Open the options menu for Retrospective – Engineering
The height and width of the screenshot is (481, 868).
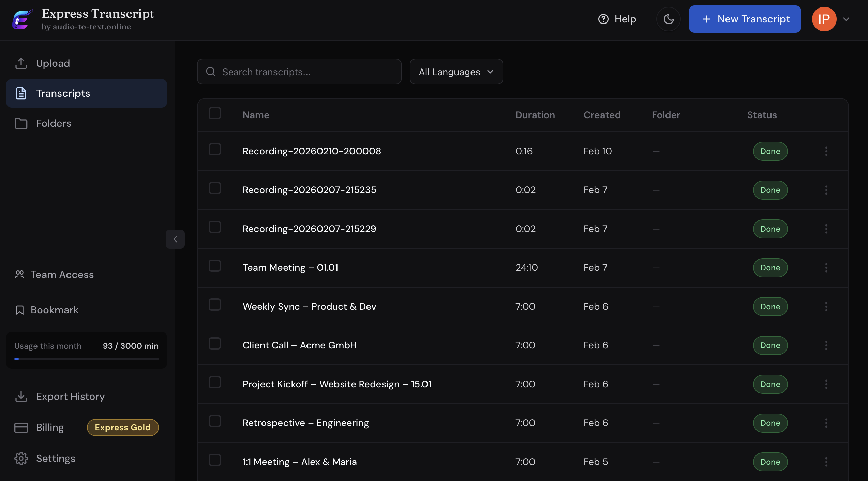tap(826, 423)
